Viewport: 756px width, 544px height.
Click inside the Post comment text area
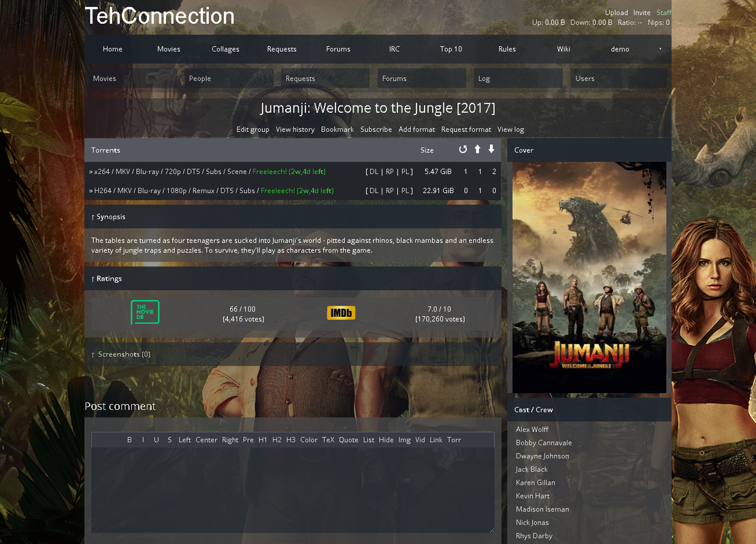pyautogui.click(x=293, y=490)
